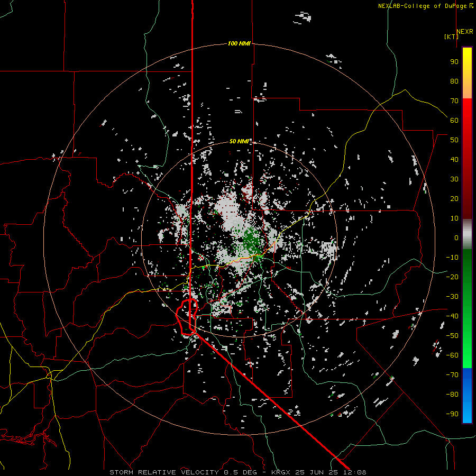The image size is (476, 476).
Task: Click the KRGX radar site identifier
Action: click(282, 472)
